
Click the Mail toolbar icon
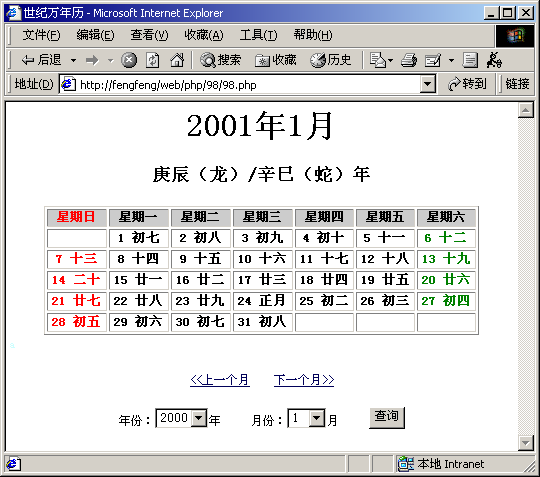pos(377,60)
